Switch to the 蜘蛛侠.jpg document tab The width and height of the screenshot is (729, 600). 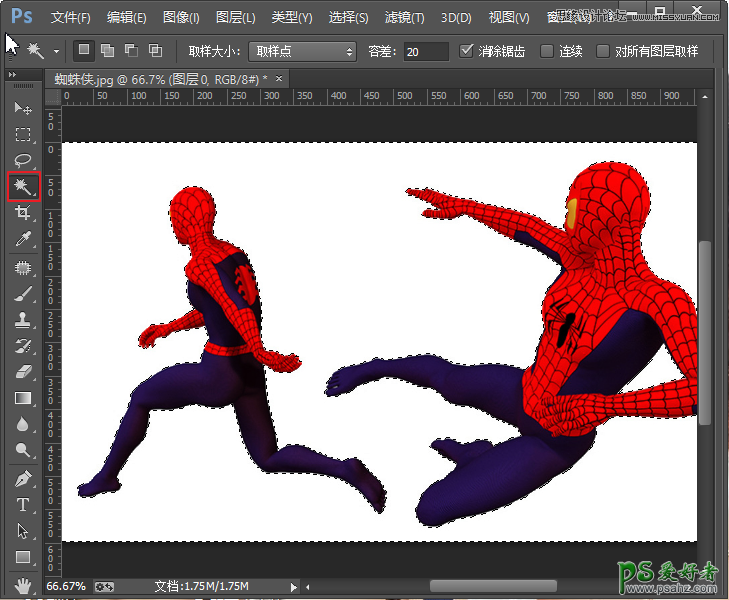(161, 79)
